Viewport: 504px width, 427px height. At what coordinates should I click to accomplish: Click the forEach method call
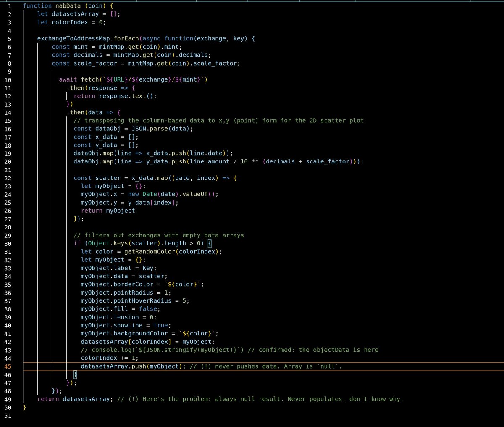126,38
